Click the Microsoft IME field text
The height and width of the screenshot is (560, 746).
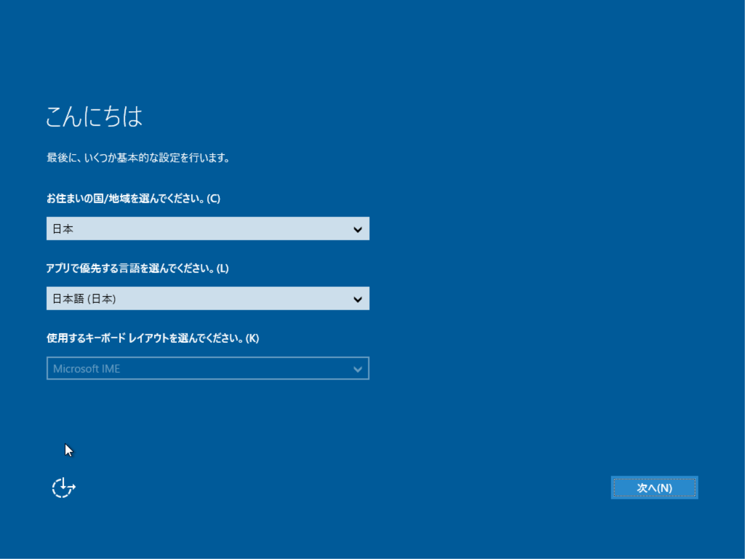click(x=86, y=368)
